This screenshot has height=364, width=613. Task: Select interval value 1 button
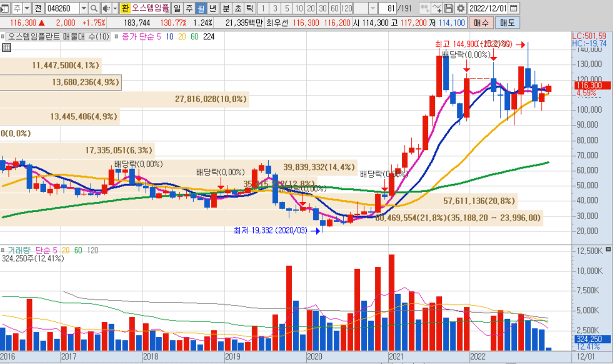[264, 8]
